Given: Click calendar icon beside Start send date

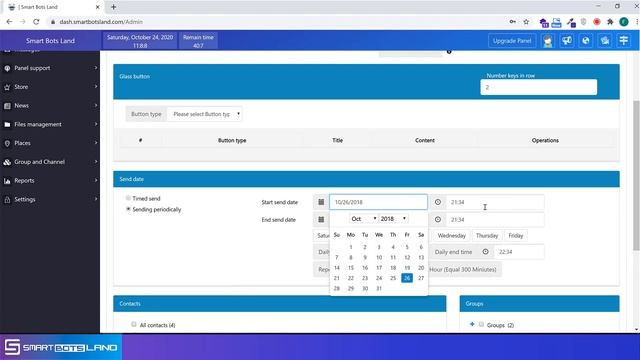Looking at the screenshot, I should tap(321, 202).
